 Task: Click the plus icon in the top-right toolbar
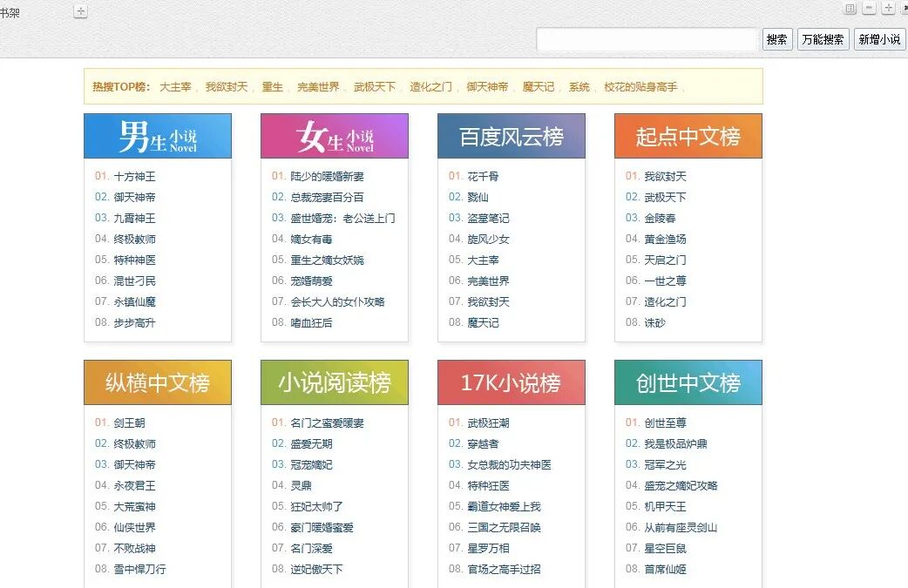pyautogui.click(x=888, y=8)
